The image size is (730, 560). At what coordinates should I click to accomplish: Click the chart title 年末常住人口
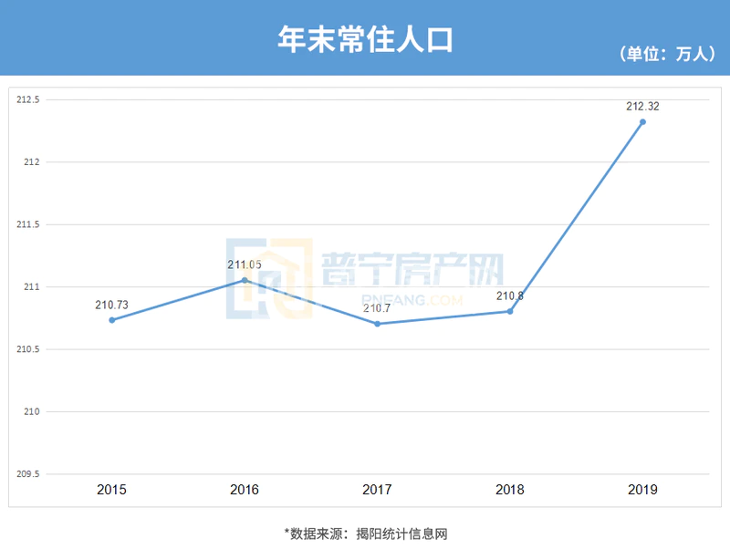click(365, 38)
